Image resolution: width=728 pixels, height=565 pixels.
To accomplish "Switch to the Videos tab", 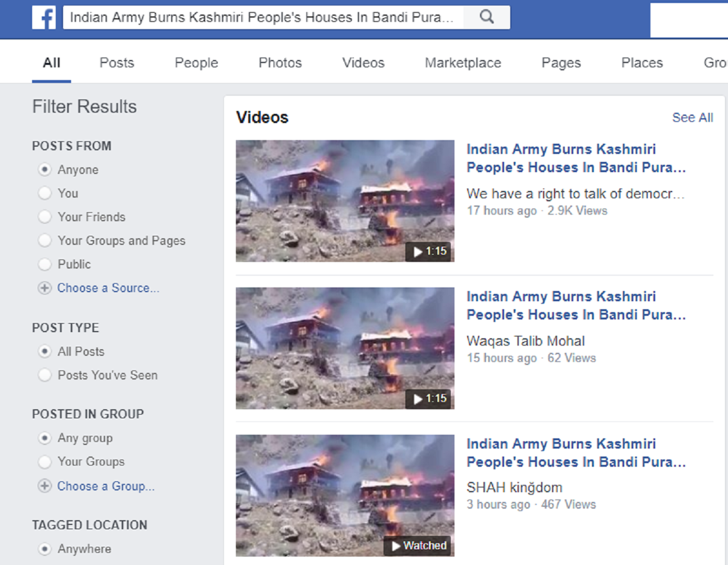I will coord(363,62).
